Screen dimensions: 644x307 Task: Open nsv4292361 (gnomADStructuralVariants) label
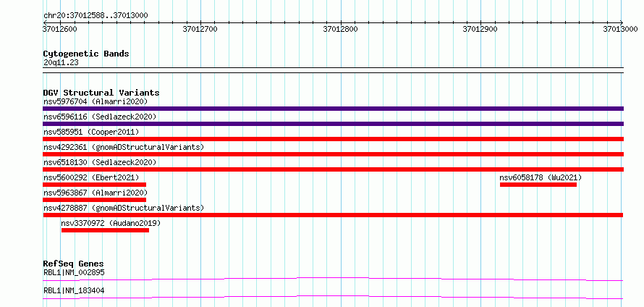pyautogui.click(x=124, y=147)
